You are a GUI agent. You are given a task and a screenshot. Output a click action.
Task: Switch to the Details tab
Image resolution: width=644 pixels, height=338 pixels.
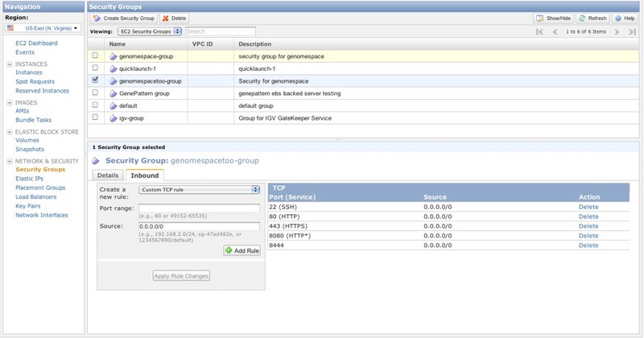pyautogui.click(x=107, y=175)
